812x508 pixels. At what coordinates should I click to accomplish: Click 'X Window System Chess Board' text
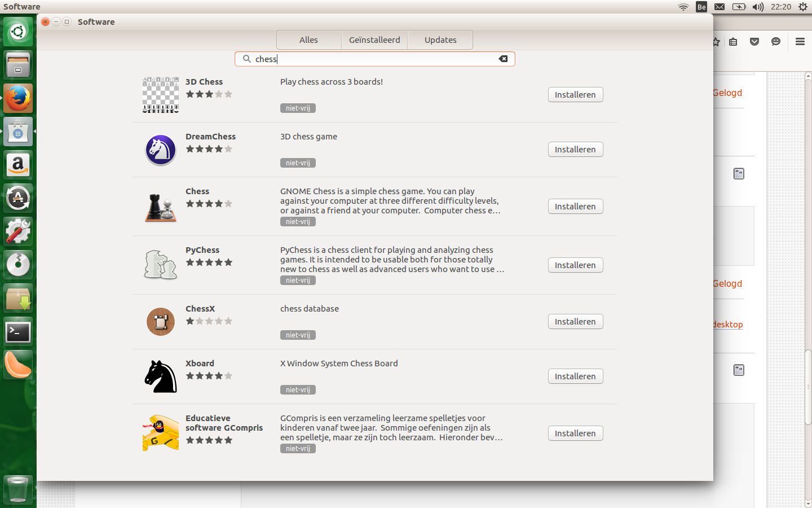pos(339,364)
